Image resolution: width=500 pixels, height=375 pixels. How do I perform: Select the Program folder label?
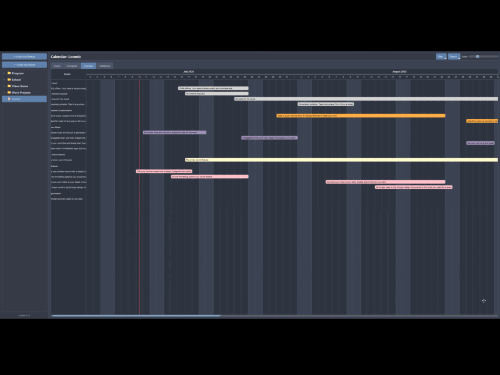coord(18,73)
